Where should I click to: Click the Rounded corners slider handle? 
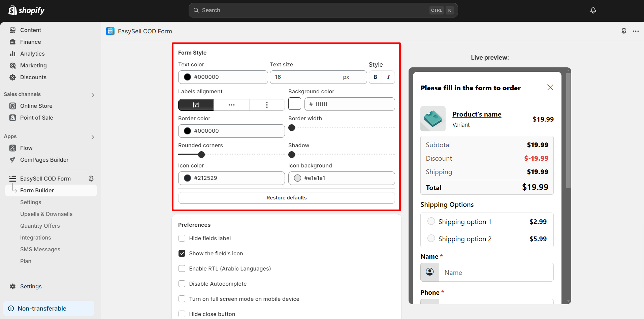pos(201,155)
